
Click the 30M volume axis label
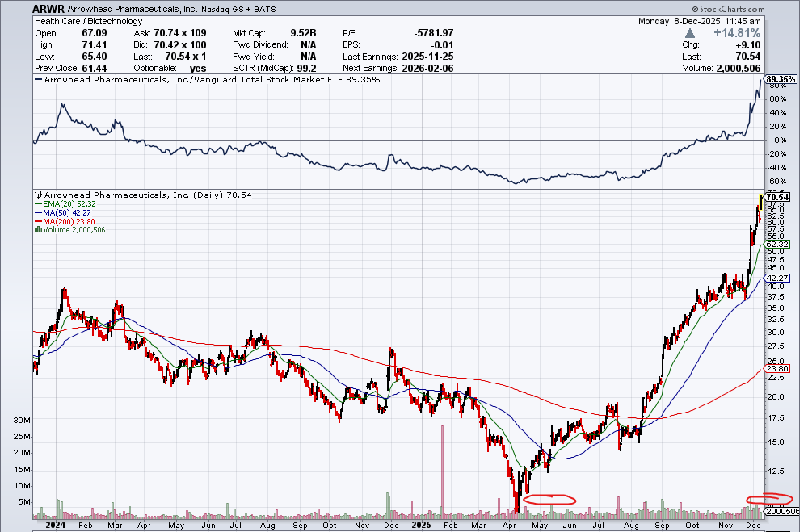click(x=22, y=421)
